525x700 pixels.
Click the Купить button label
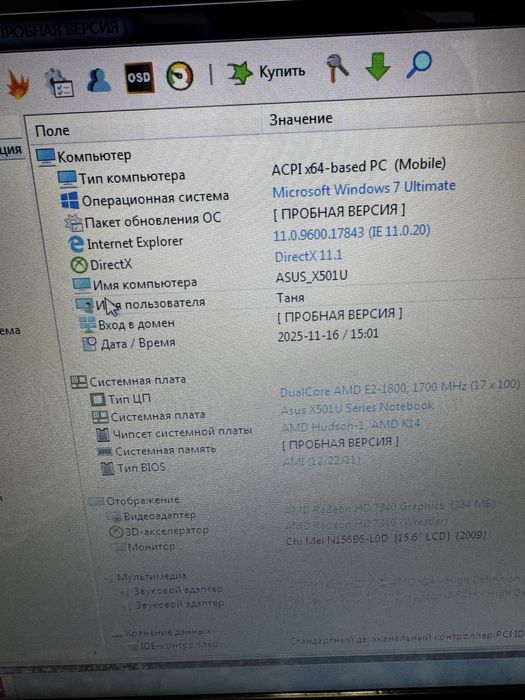[x=282, y=71]
